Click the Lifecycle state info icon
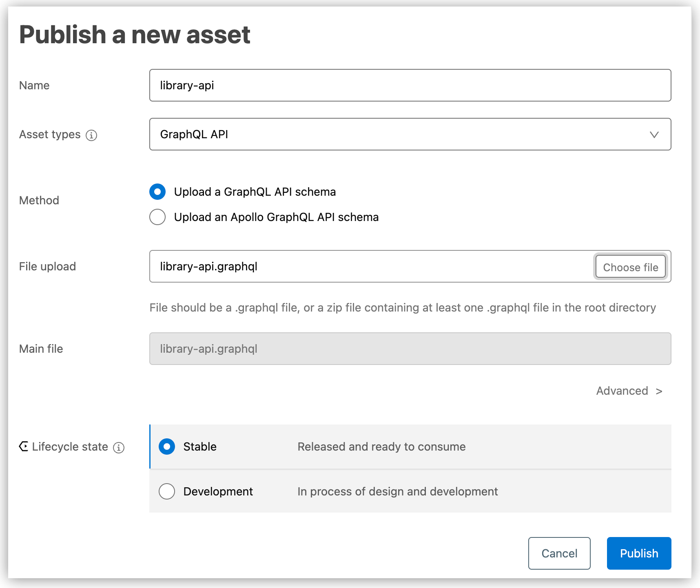 [118, 447]
